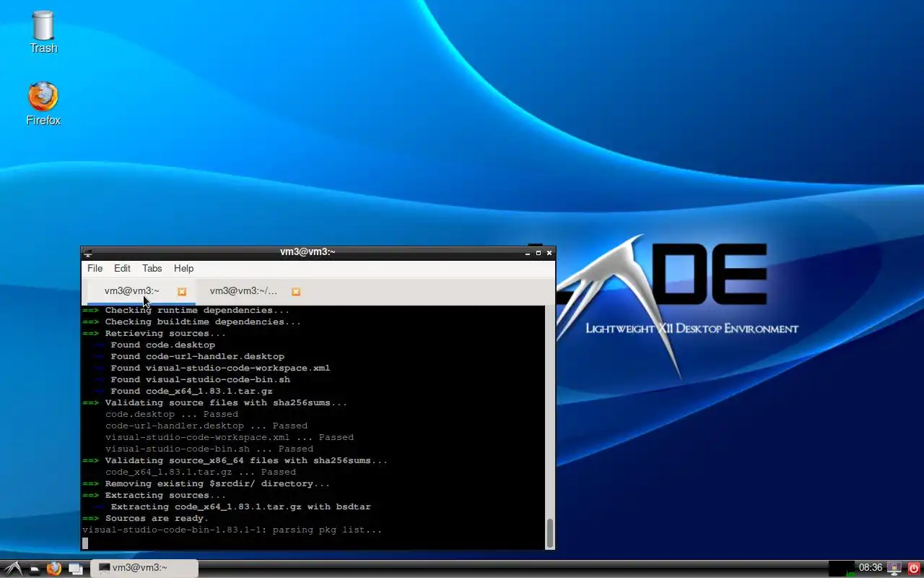This screenshot has height=578, width=924.
Task: Close the terminal window
Action: (x=549, y=253)
